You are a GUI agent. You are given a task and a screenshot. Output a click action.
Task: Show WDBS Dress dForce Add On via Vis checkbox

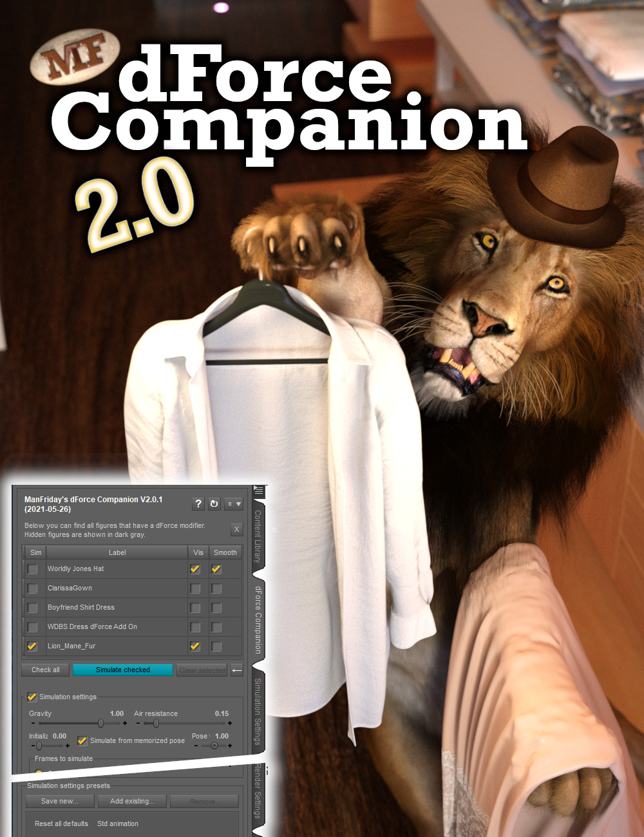click(x=195, y=627)
